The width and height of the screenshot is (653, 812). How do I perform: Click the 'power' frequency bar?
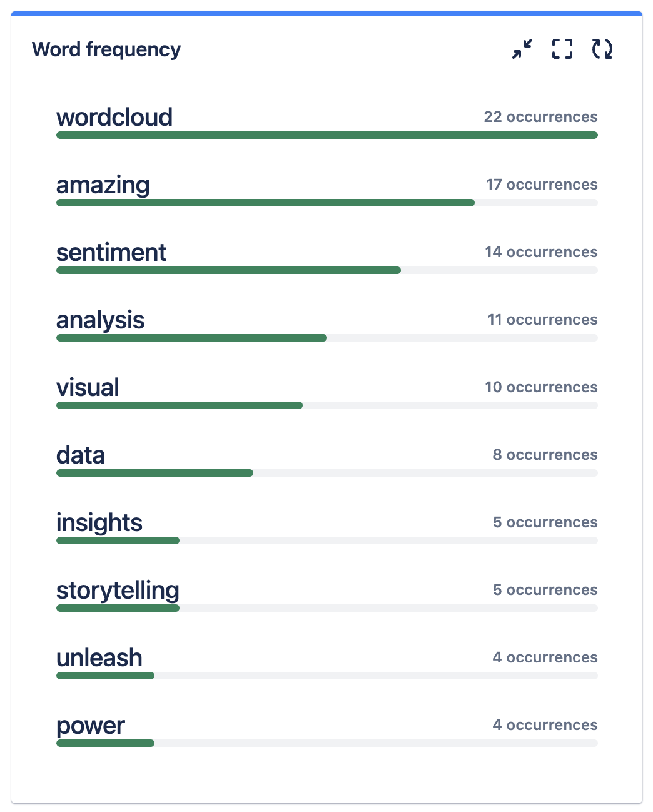click(x=105, y=743)
